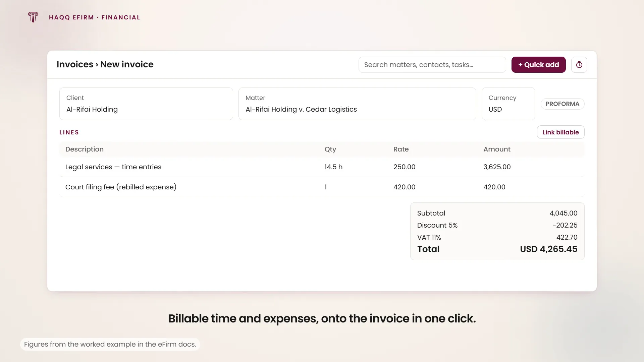Open the Client field Al-Rifai Holding
This screenshot has height=362, width=644.
click(146, 104)
